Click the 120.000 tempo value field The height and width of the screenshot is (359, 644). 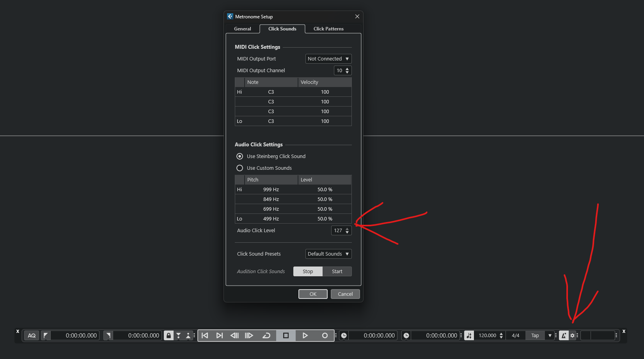(487, 336)
